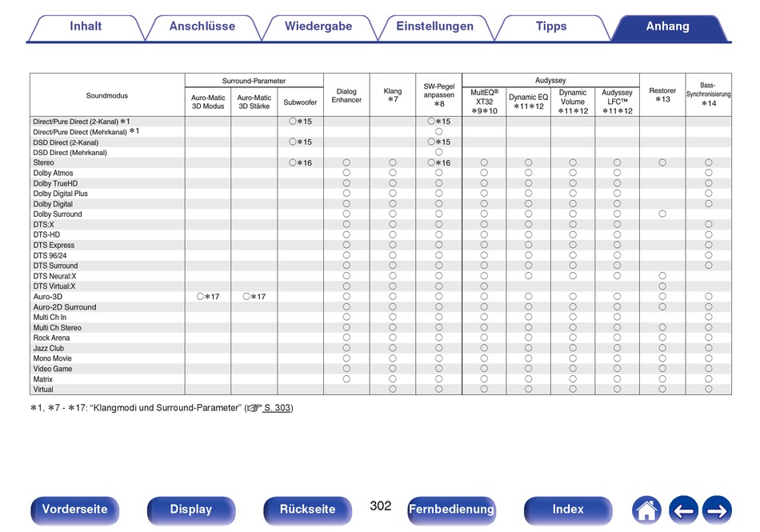Click the Subwoofer column header

300,102
